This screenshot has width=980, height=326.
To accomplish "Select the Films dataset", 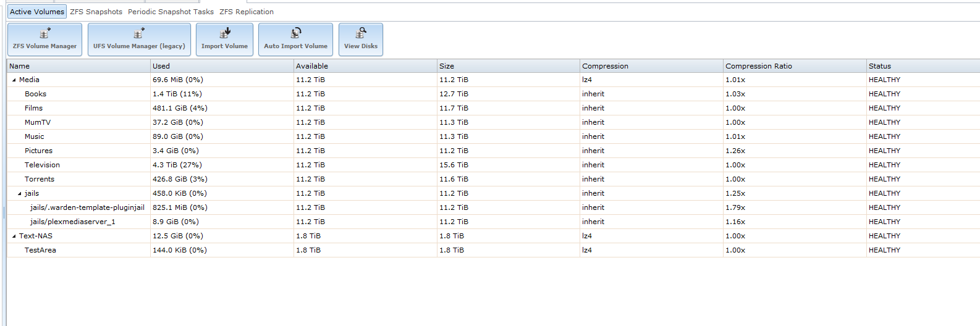I will click(493, 108).
